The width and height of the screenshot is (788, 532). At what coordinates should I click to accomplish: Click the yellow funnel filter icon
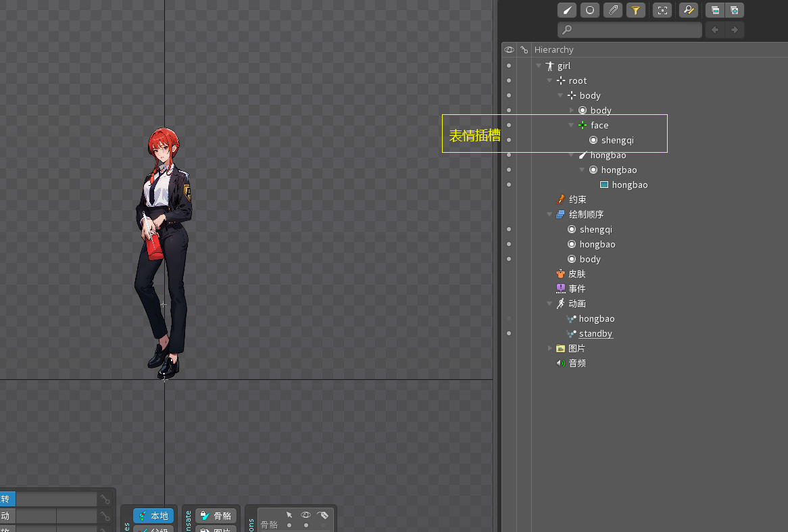(635, 10)
